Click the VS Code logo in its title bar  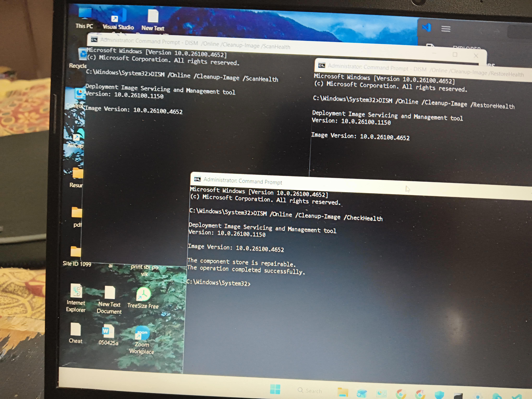point(427,27)
